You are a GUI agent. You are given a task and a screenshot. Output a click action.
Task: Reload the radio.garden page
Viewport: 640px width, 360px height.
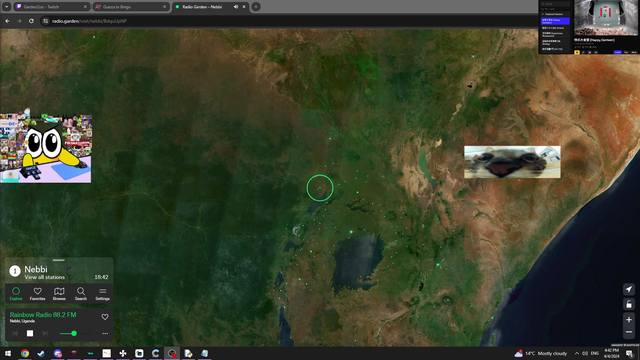pyautogui.click(x=31, y=21)
